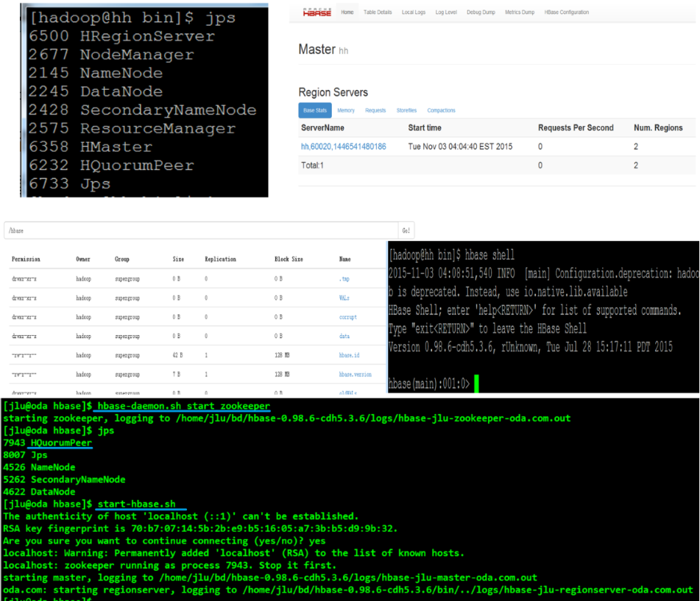
Task: Click the 4622 DataNode line
Action: click(x=39, y=492)
